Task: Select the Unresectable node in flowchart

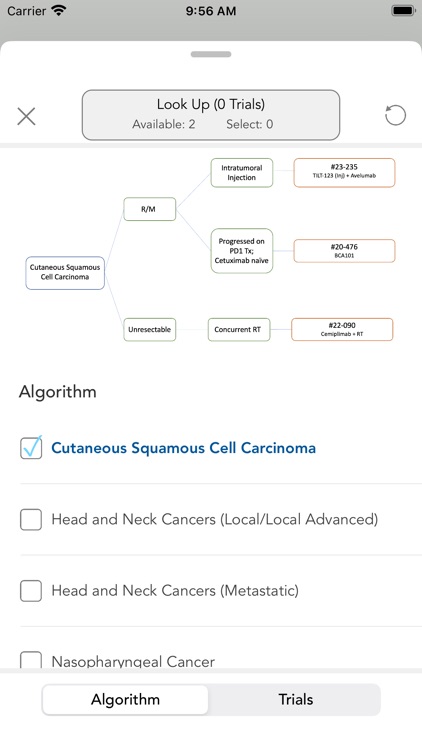Action: point(150,330)
